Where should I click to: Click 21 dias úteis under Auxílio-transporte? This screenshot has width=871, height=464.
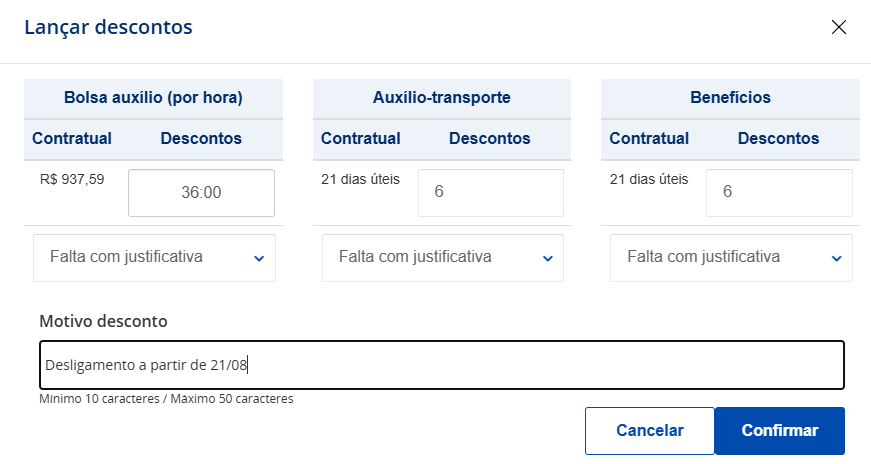point(360,180)
